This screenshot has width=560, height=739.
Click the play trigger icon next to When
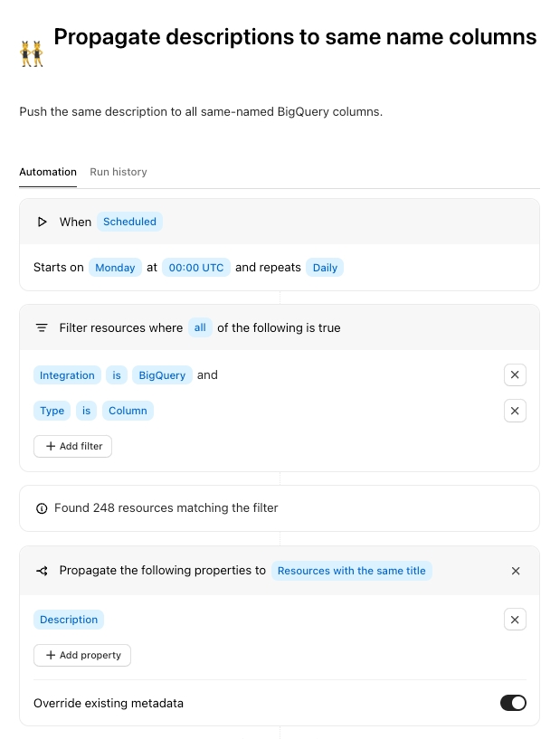click(42, 222)
